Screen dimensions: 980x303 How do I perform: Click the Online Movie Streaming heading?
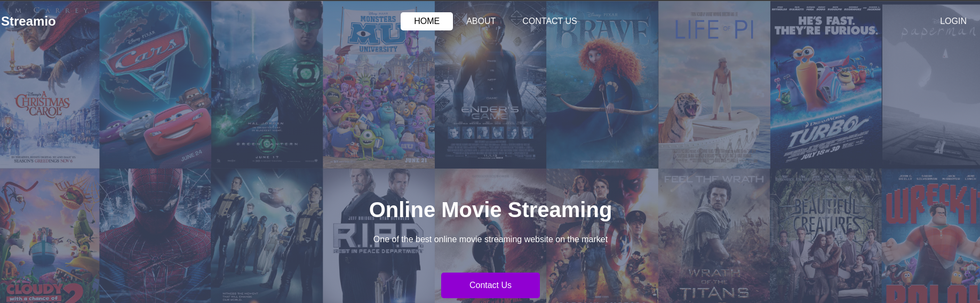(490, 210)
